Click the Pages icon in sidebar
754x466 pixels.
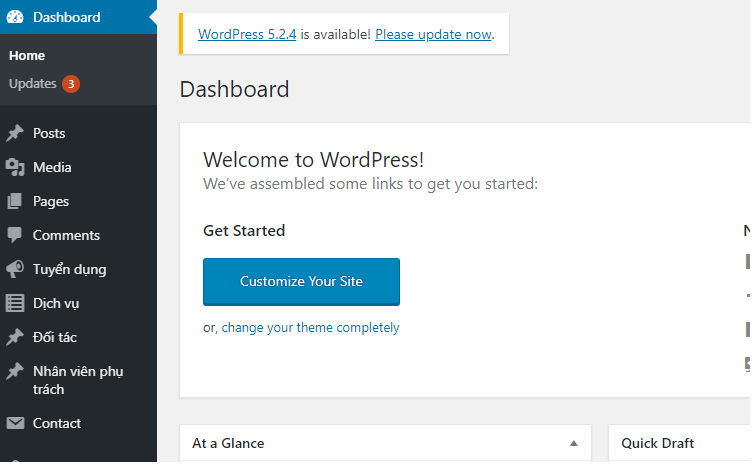click(15, 202)
